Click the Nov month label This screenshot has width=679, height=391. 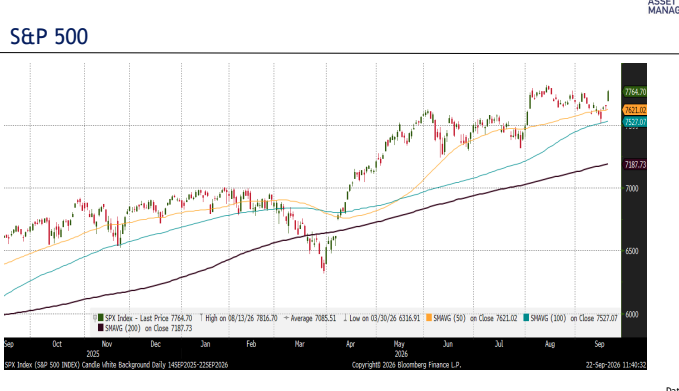tap(107, 344)
